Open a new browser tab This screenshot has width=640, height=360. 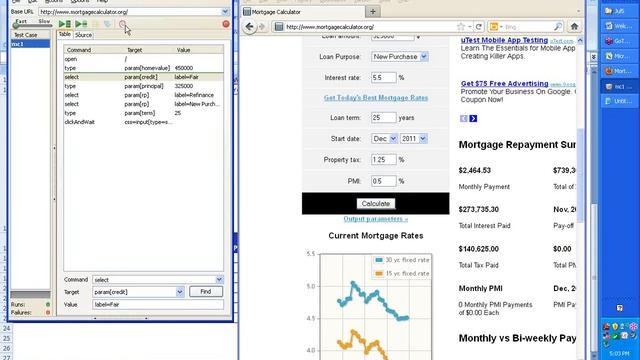[372, 12]
